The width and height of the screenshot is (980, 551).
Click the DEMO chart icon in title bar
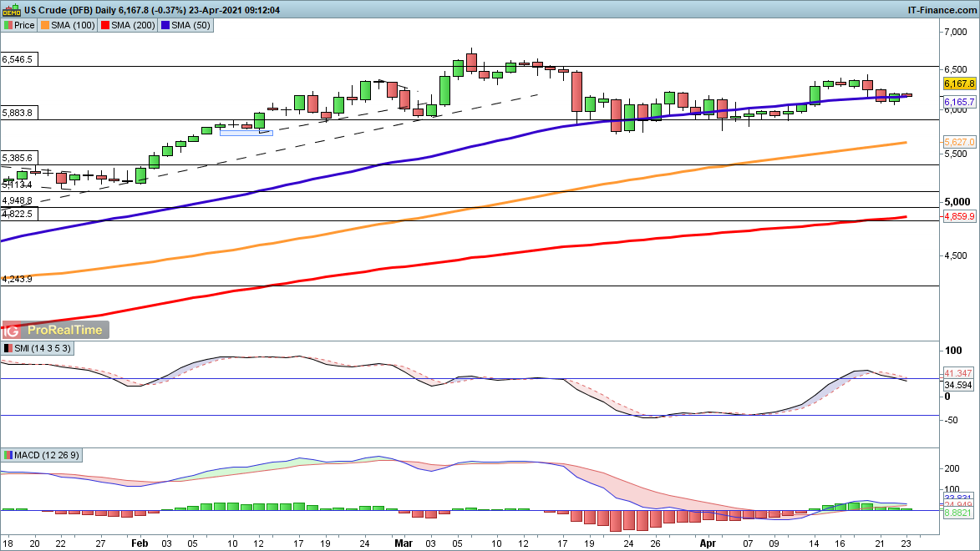tap(11, 10)
